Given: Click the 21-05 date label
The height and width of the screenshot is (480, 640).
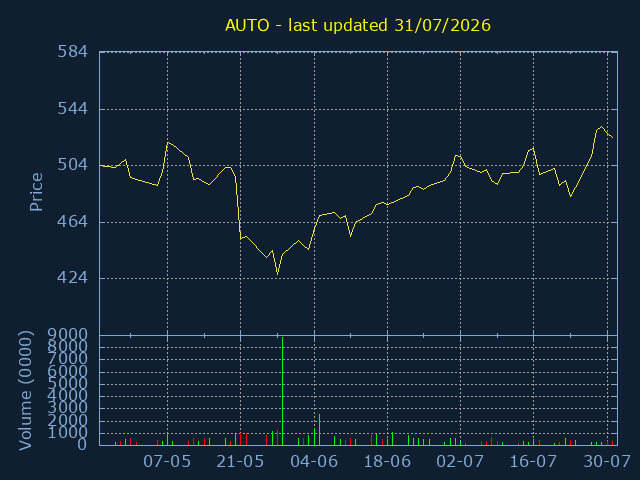Looking at the screenshot, I should coord(240,462).
